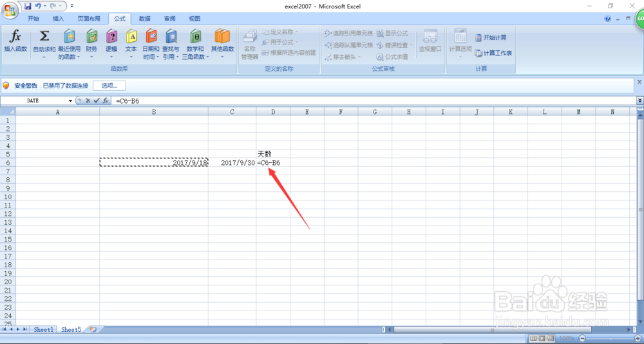Open the Undo history dropdown arrow
644x344 pixels.
(44, 6)
